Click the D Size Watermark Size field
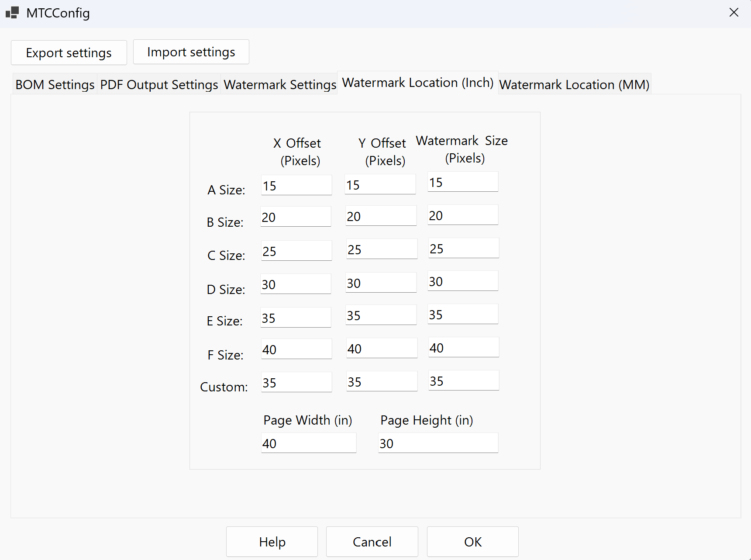This screenshot has height=560, width=751. click(463, 281)
